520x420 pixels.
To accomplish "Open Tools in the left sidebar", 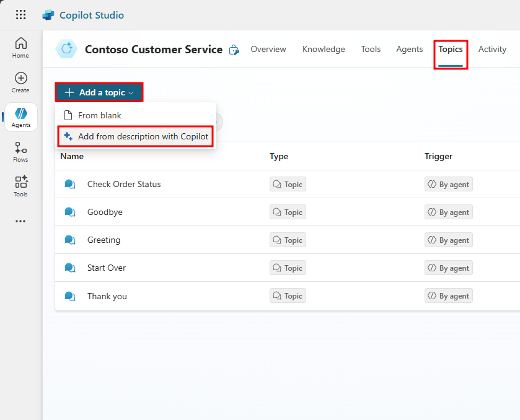I will (x=20, y=186).
